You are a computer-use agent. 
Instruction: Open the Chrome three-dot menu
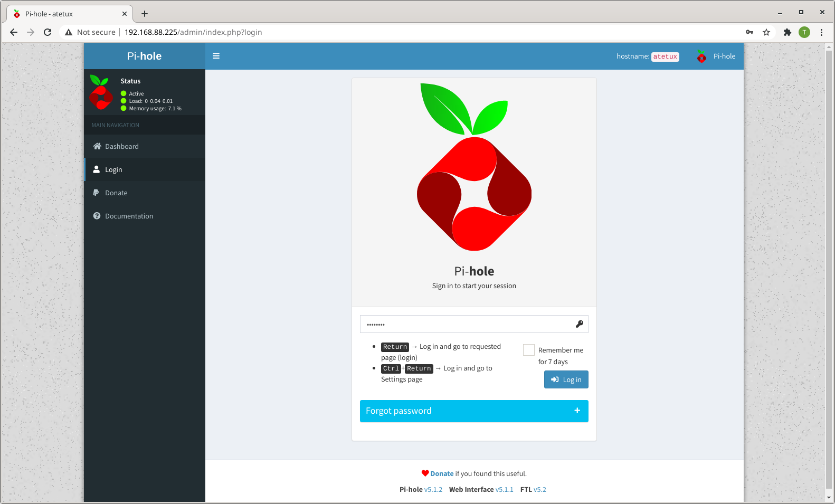(x=821, y=32)
